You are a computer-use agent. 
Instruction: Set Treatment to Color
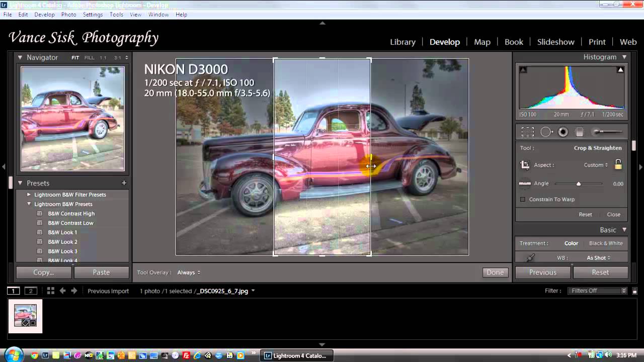click(571, 243)
